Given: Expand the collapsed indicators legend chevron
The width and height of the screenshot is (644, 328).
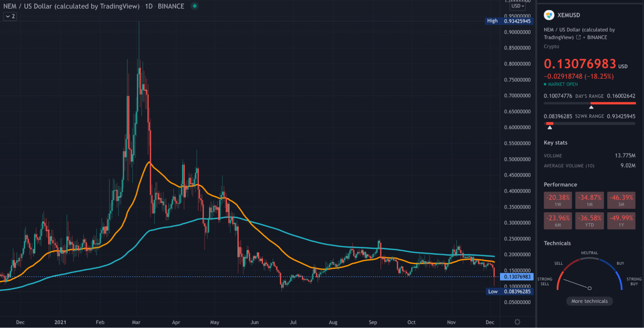Looking at the screenshot, I should pyautogui.click(x=10, y=16).
